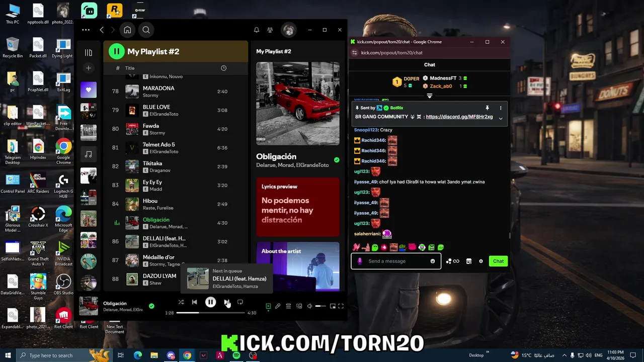Select track Tikitaka by Draganov
This screenshot has width=644, height=362.
(175, 166)
